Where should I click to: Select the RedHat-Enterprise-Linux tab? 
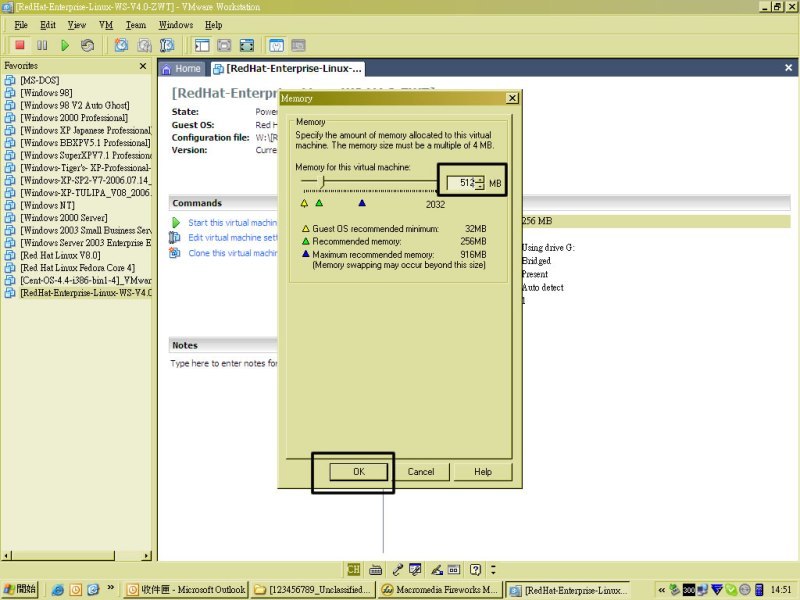tap(288, 68)
